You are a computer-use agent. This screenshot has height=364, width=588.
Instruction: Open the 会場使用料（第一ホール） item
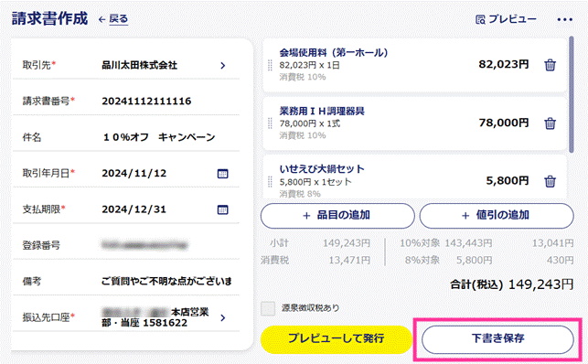tap(334, 53)
